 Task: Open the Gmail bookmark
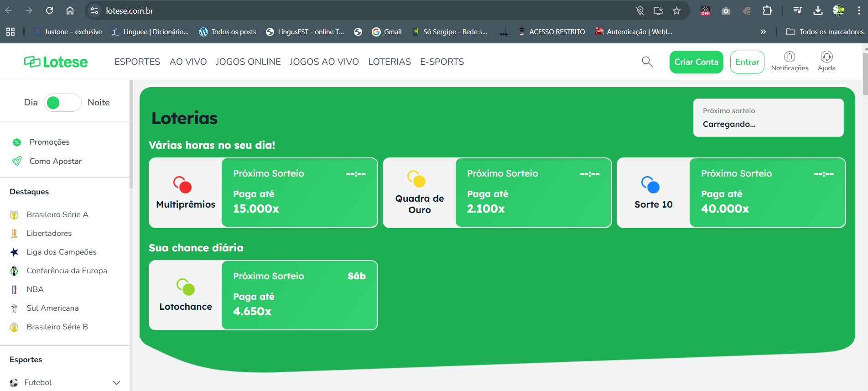(x=387, y=31)
